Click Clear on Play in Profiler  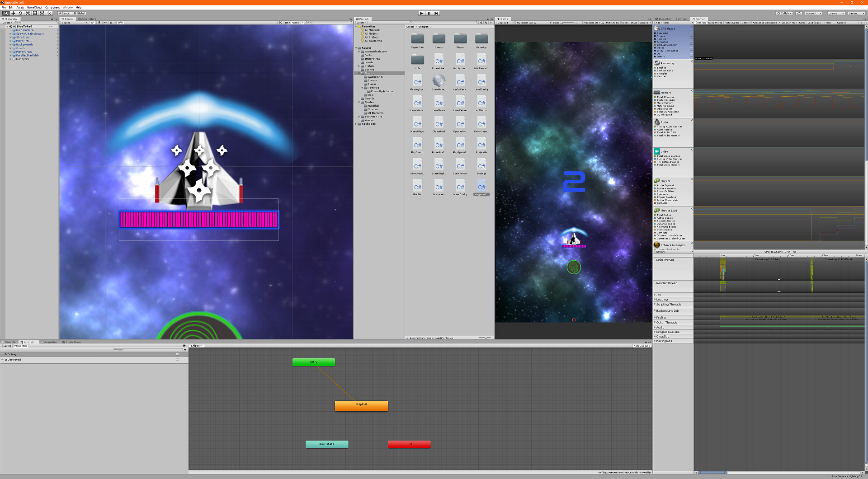789,22
